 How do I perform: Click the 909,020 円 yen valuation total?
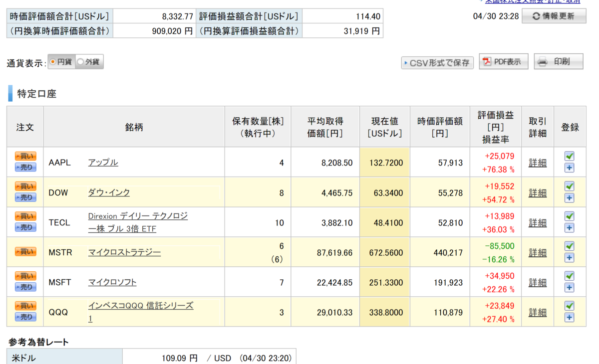coord(172,31)
